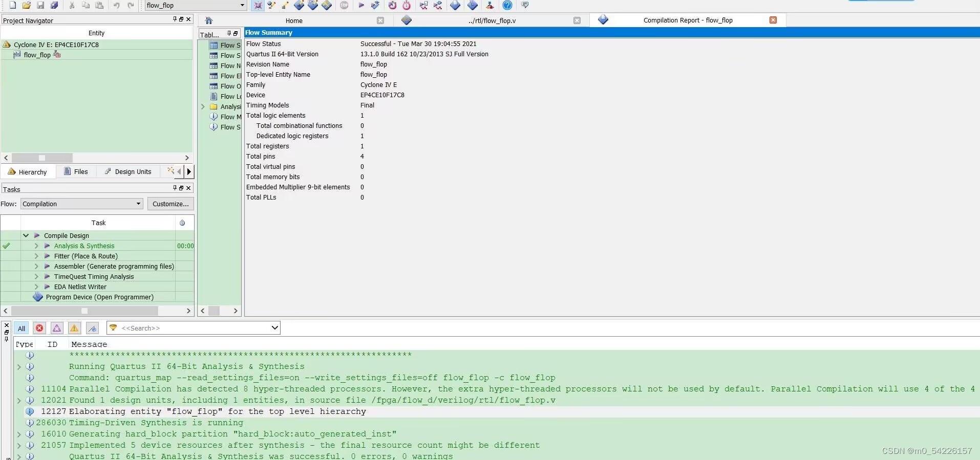Open the Files tab
This screenshot has height=460, width=980.
point(76,171)
